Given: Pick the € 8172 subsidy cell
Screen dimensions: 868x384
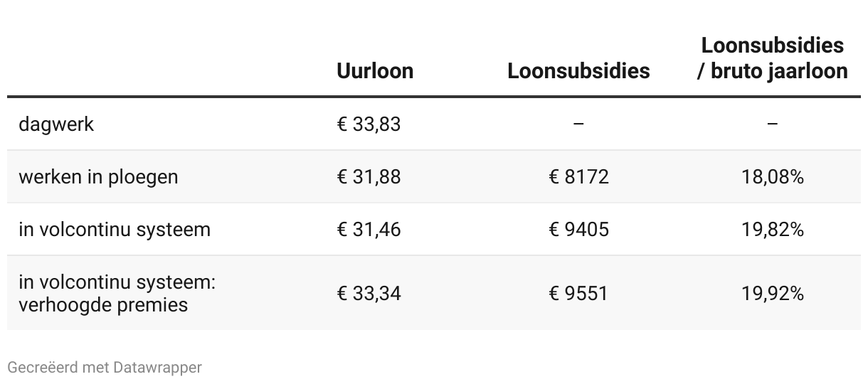Looking at the screenshot, I should click(578, 177).
